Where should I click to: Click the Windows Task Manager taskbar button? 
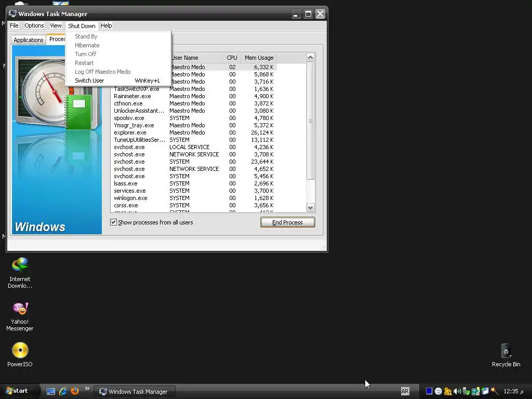pos(134,392)
